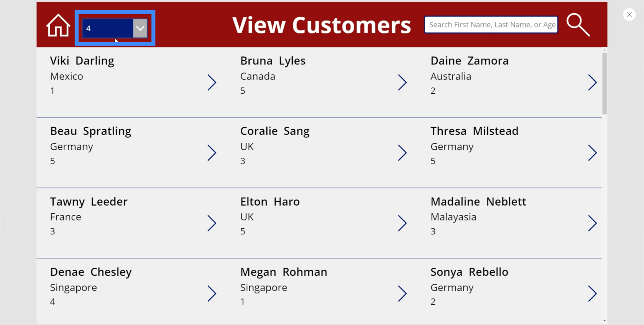Viewport: 644px width, 325px height.
Task: Open Sonya Rebello's details arrow
Action: [x=592, y=294]
